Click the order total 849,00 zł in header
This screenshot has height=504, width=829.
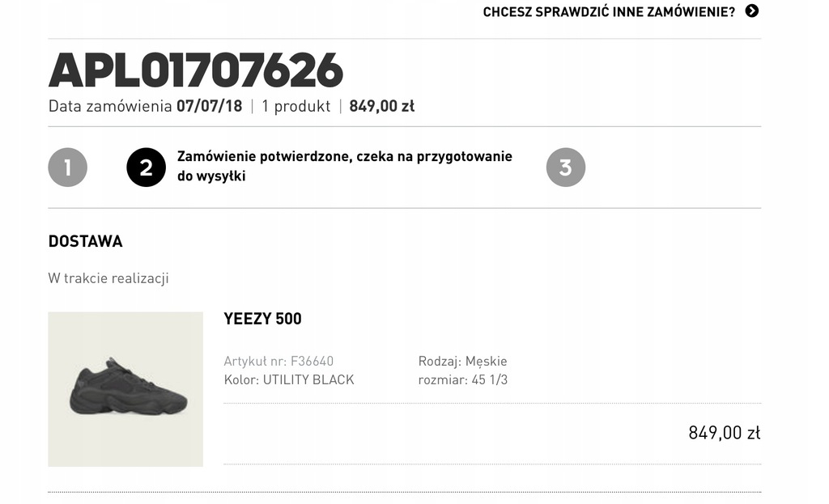381,106
